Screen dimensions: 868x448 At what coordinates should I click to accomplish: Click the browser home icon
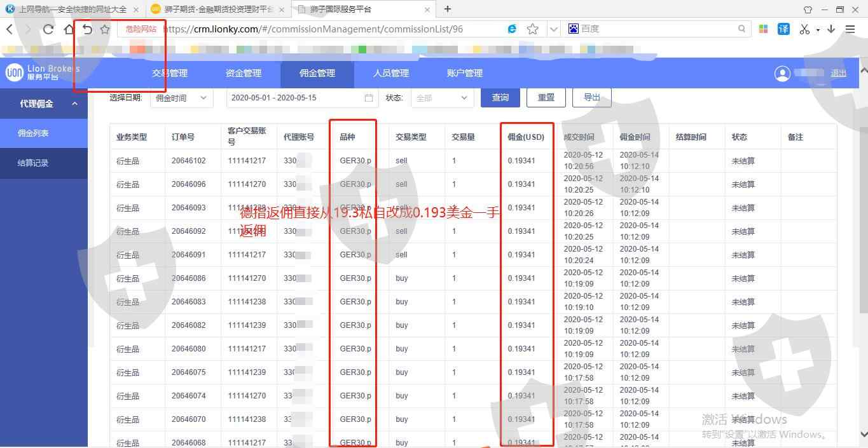69,29
